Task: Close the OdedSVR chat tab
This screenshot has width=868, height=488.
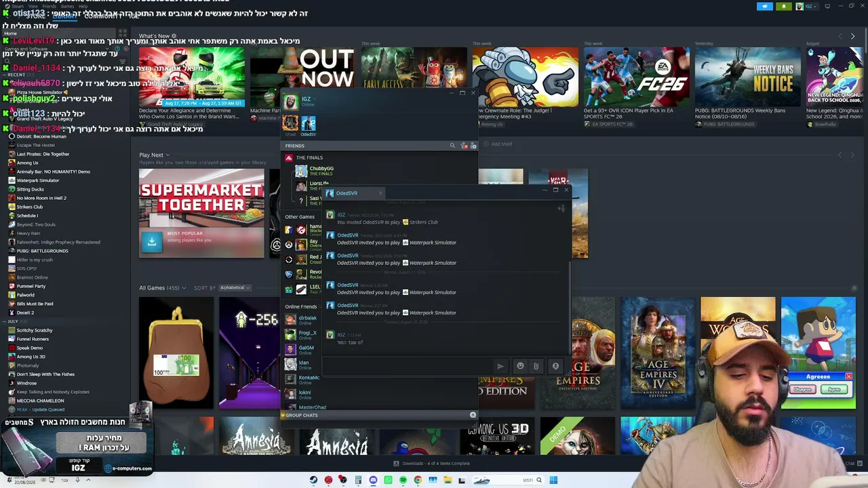Action: click(380, 193)
